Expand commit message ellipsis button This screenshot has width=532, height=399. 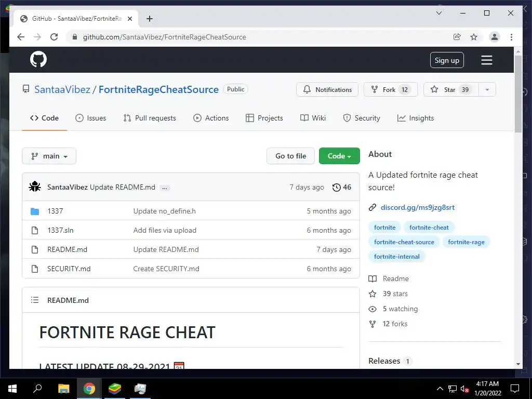[165, 188]
